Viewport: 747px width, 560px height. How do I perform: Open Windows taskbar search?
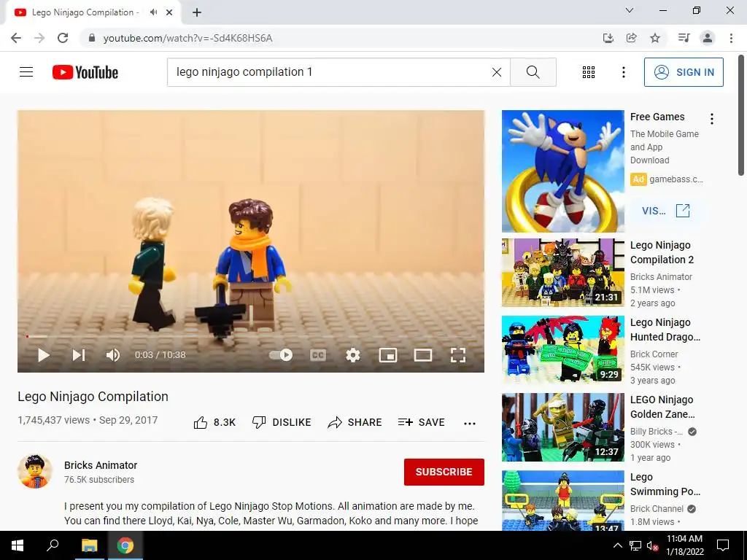[x=53, y=545]
